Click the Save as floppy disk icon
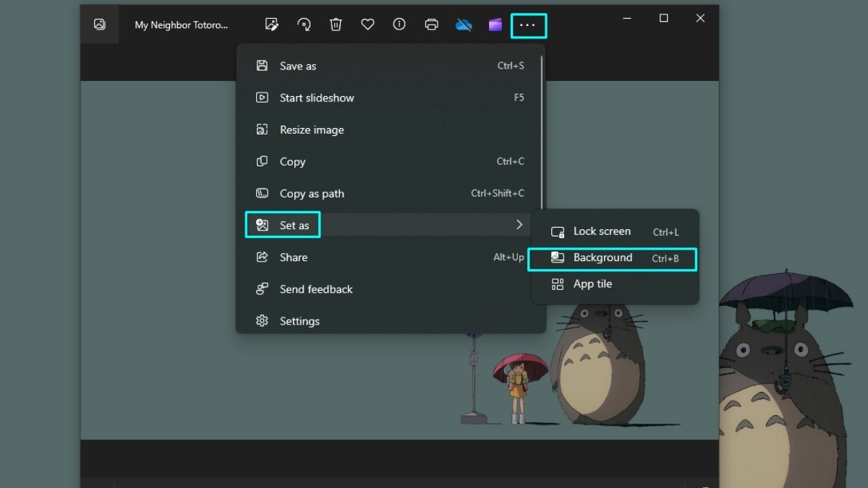Image resolution: width=868 pixels, height=488 pixels. (x=263, y=66)
